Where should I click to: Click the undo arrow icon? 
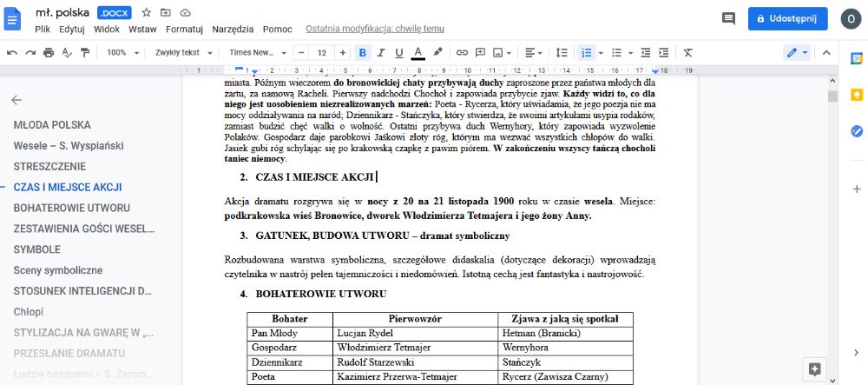[12, 53]
